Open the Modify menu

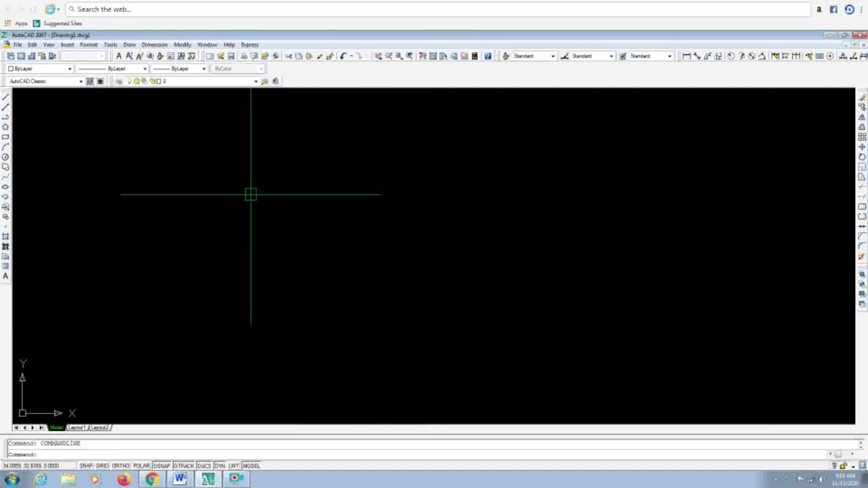coord(182,45)
